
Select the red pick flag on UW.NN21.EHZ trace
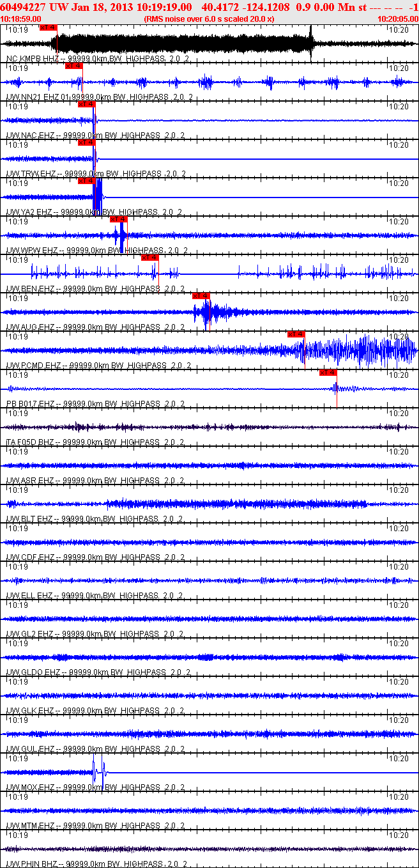pos(74,66)
